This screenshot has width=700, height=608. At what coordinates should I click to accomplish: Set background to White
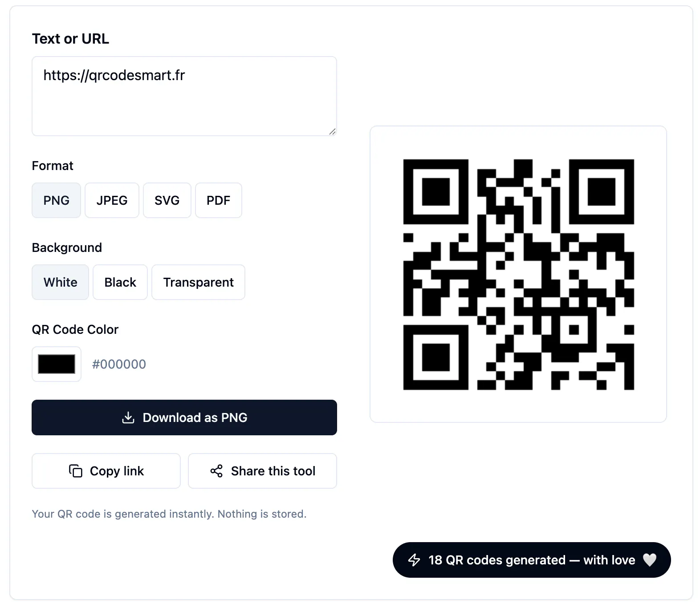[x=60, y=282]
